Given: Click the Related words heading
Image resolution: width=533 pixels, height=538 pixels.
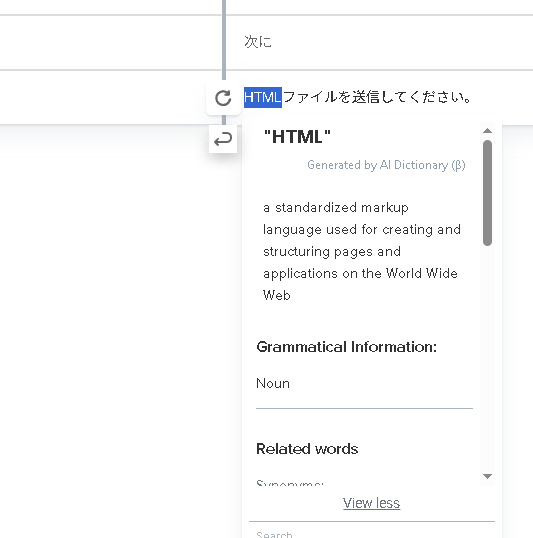Looking at the screenshot, I should pos(307,449).
